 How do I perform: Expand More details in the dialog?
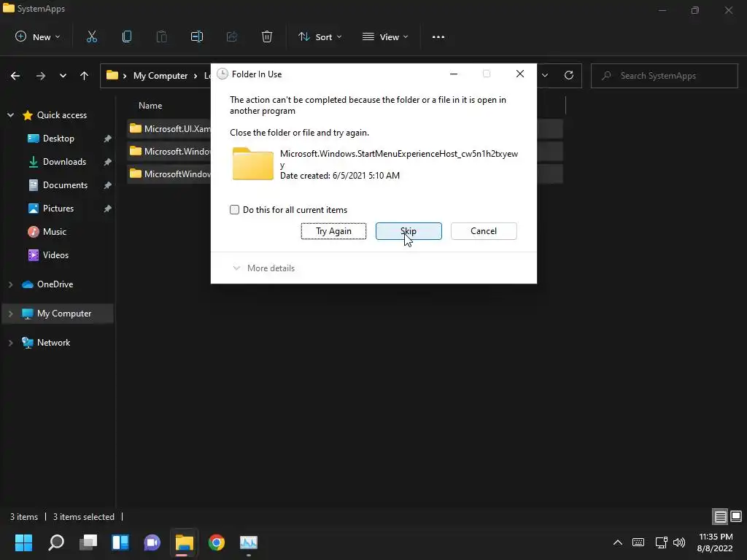tap(263, 268)
